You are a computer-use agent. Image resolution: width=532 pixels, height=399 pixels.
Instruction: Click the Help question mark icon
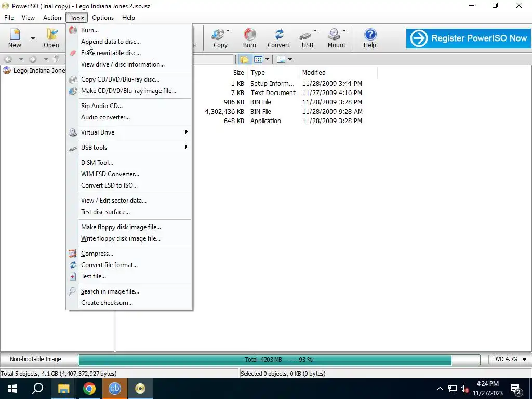pyautogui.click(x=370, y=35)
